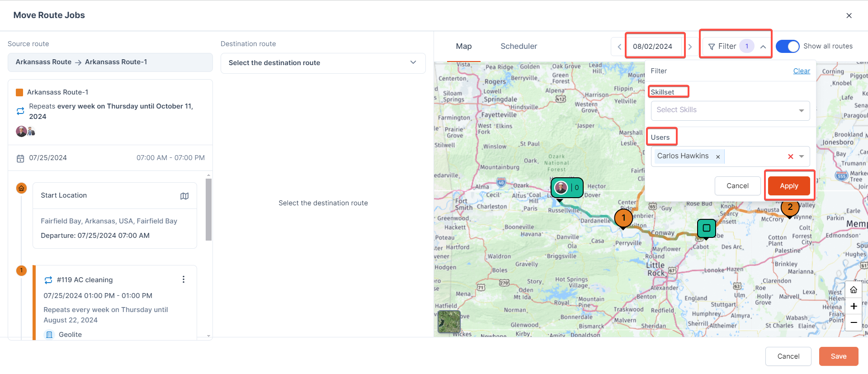Go to the next date
Image resolution: width=868 pixels, height=374 pixels.
690,47
